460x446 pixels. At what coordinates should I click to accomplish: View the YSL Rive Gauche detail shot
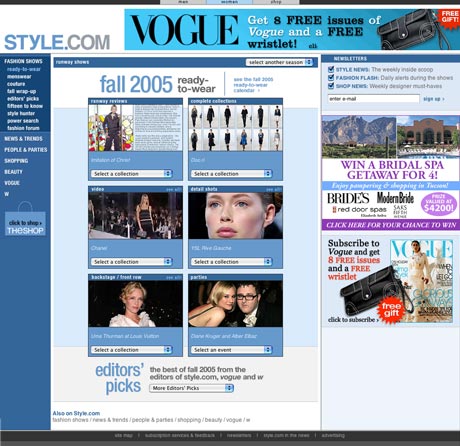(235, 216)
